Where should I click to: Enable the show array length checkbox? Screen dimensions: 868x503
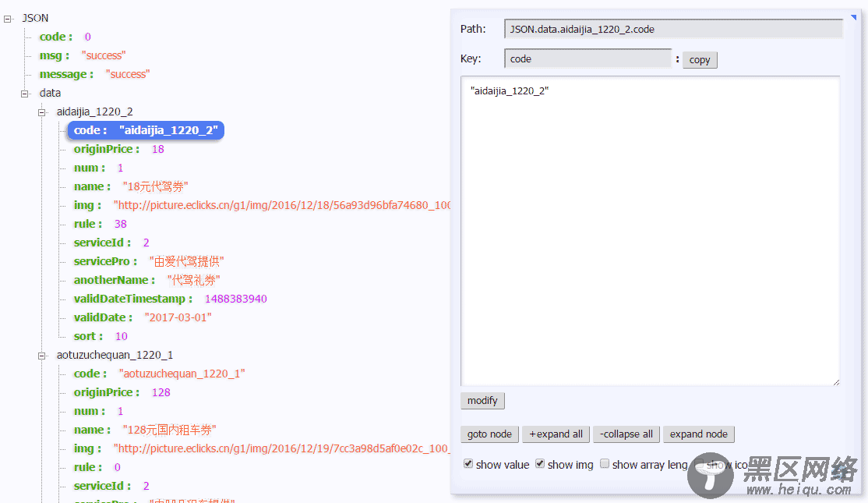(605, 464)
